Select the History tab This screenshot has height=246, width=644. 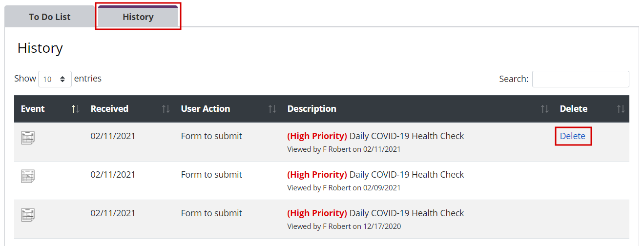click(x=138, y=17)
